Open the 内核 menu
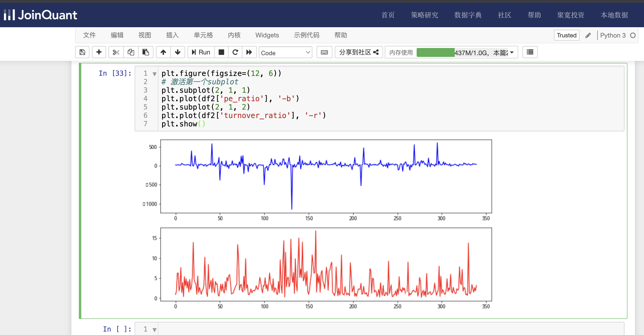The height and width of the screenshot is (335, 644). (234, 35)
